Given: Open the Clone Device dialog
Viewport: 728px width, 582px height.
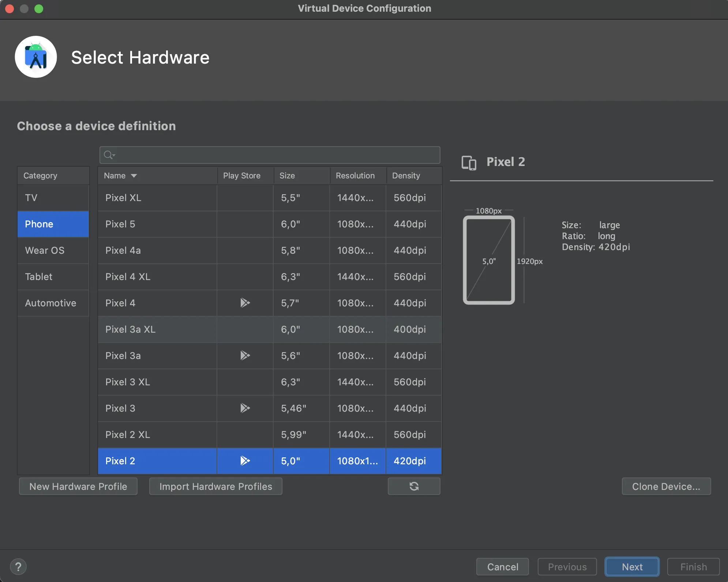Looking at the screenshot, I should [x=666, y=486].
